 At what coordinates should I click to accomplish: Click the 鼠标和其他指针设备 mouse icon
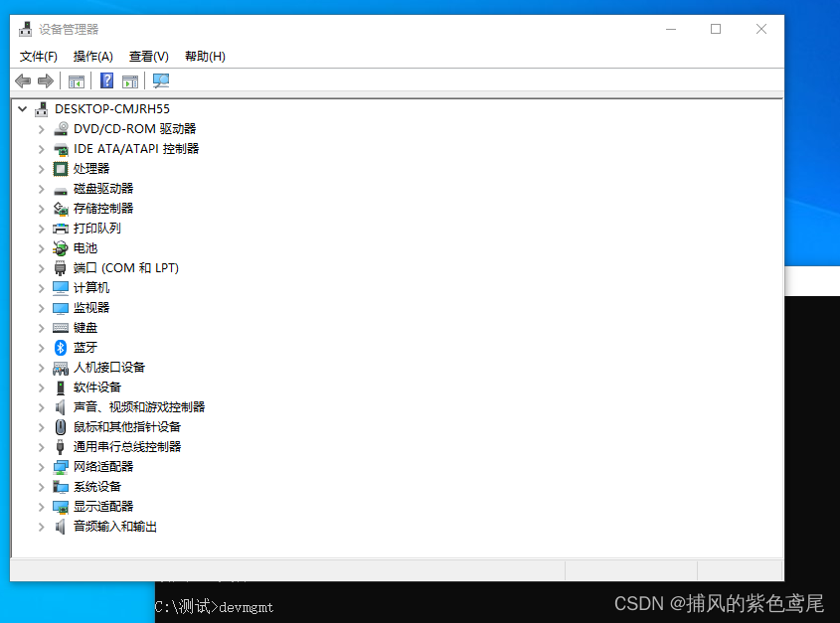coord(61,427)
